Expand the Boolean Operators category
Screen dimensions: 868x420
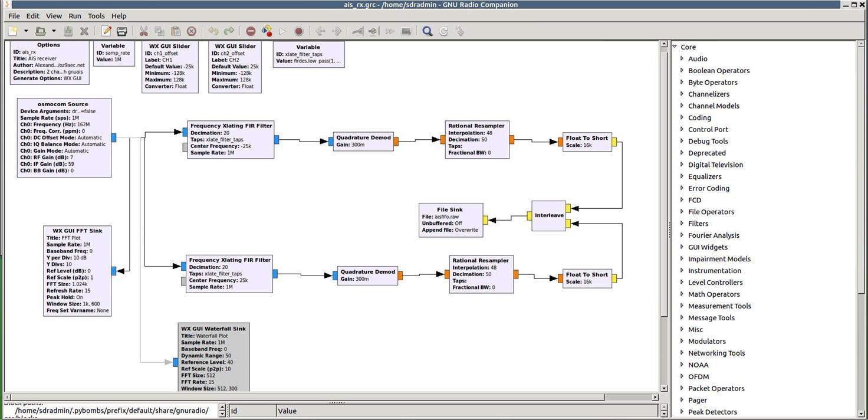[x=682, y=70]
